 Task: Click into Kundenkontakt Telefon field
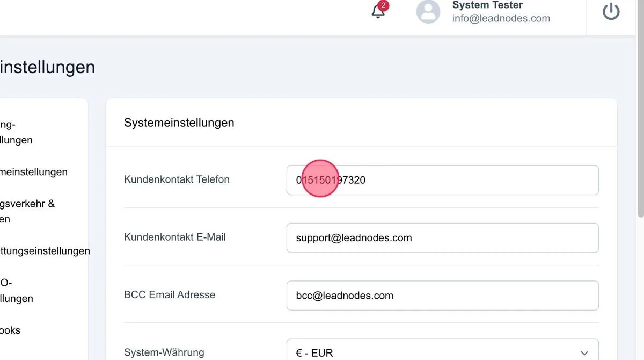coord(443,180)
